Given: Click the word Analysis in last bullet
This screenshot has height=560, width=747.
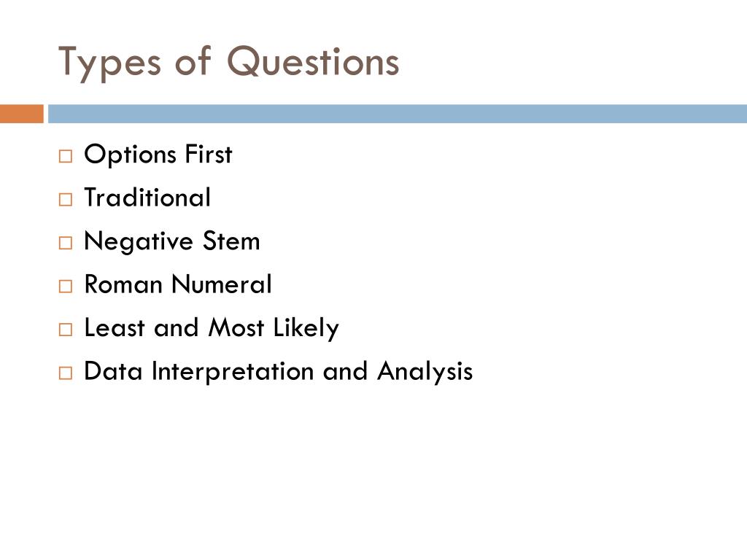Looking at the screenshot, I should (x=425, y=371).
